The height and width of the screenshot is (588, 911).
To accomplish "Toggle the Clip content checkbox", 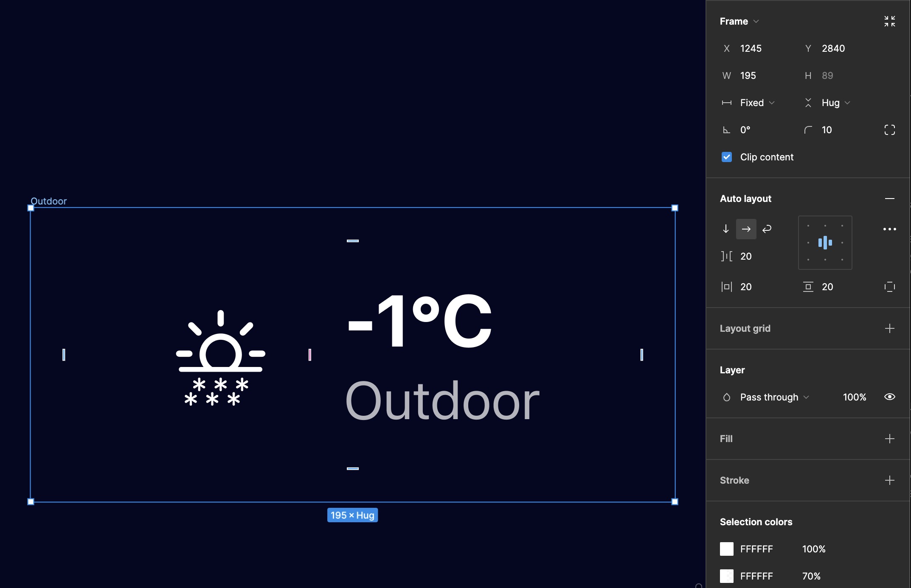I will (x=727, y=157).
